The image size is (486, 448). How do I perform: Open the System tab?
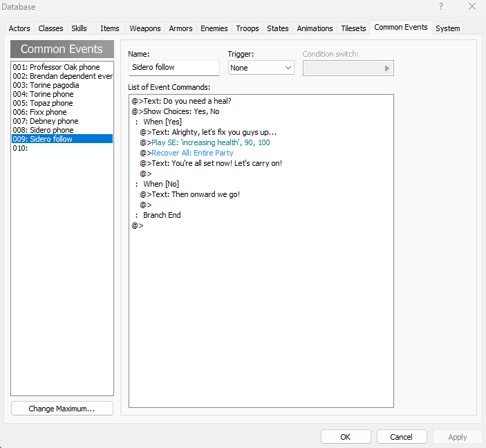click(447, 28)
